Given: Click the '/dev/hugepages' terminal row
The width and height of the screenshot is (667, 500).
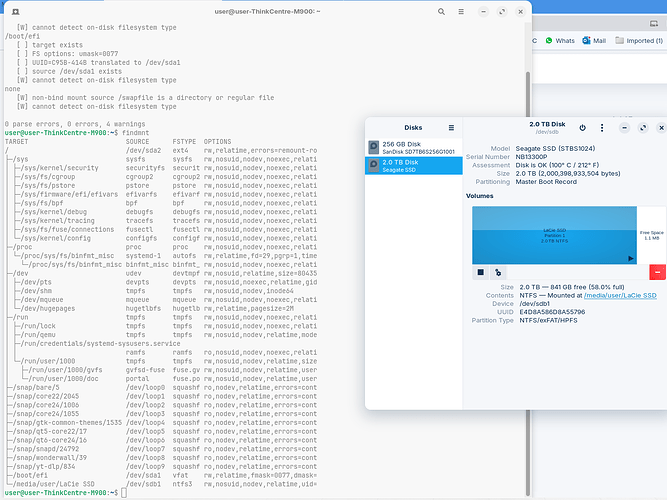Looking at the screenshot, I should (161, 309).
